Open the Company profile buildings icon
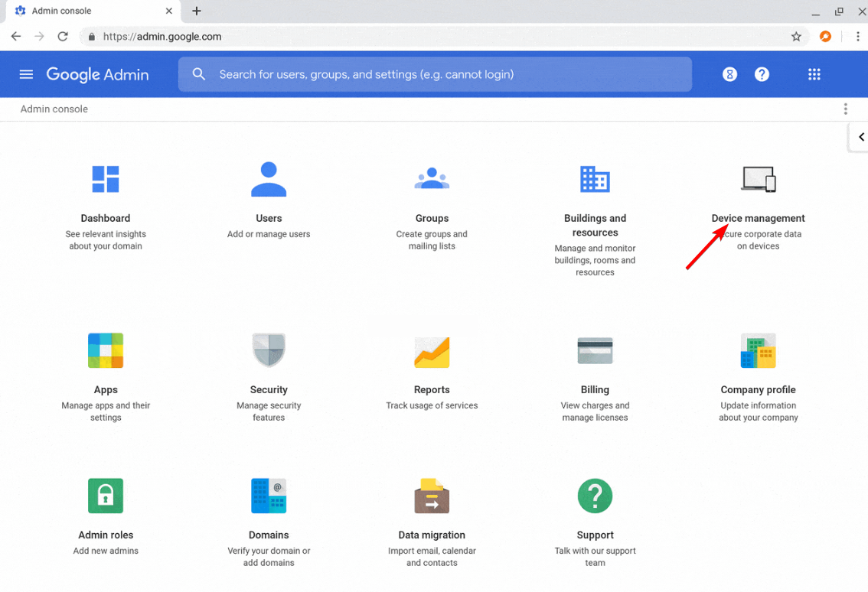 click(759, 350)
